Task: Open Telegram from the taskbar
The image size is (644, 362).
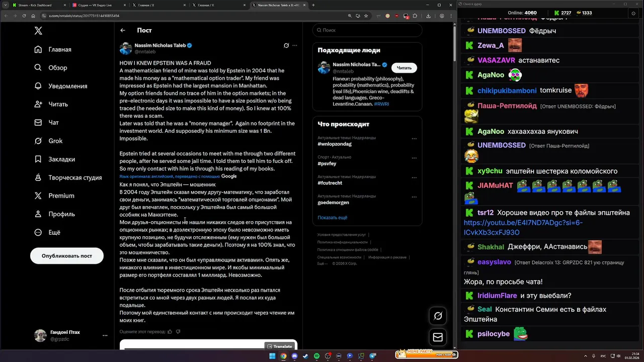Action: [373, 356]
